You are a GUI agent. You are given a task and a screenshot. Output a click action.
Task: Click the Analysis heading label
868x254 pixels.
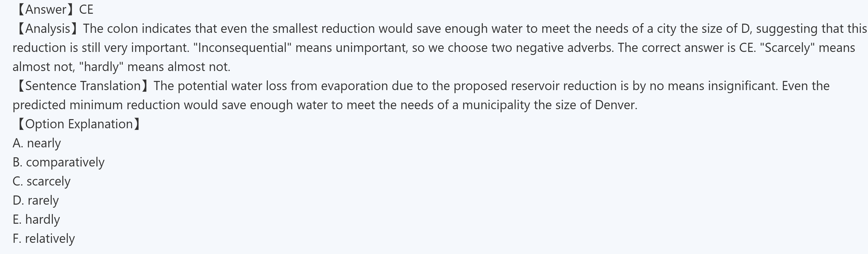[x=47, y=29]
